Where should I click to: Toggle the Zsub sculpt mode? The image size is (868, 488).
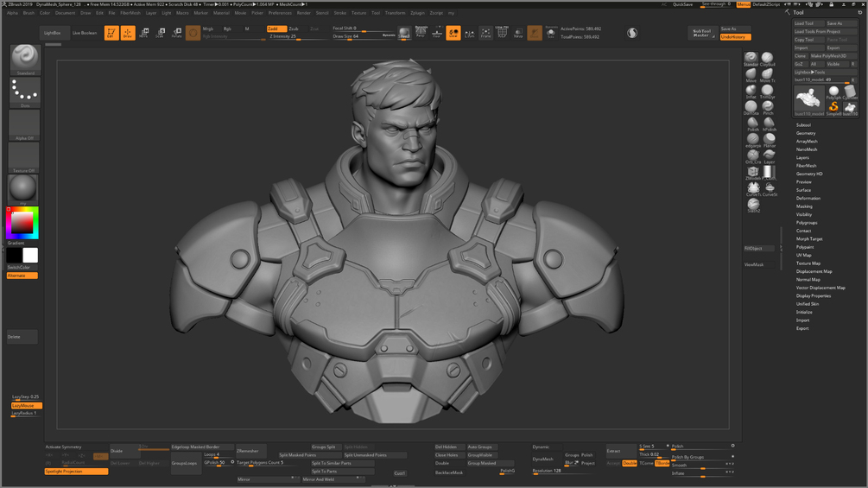point(294,29)
